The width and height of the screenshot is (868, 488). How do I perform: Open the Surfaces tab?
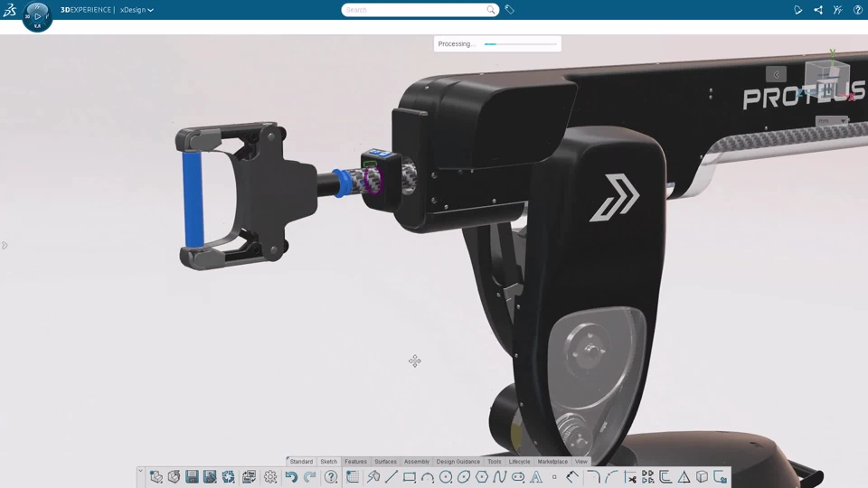(x=385, y=462)
